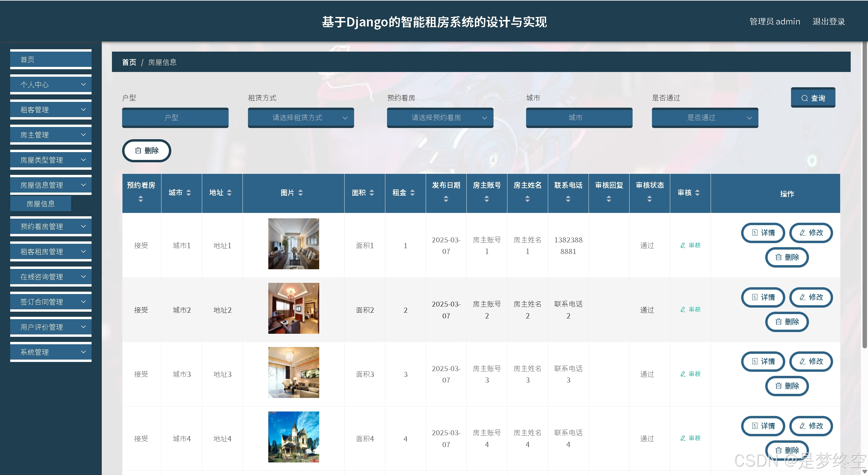Screen dimensions: 868x475
Task: Expand 系统管理 sidebar menu
Action: tap(51, 352)
